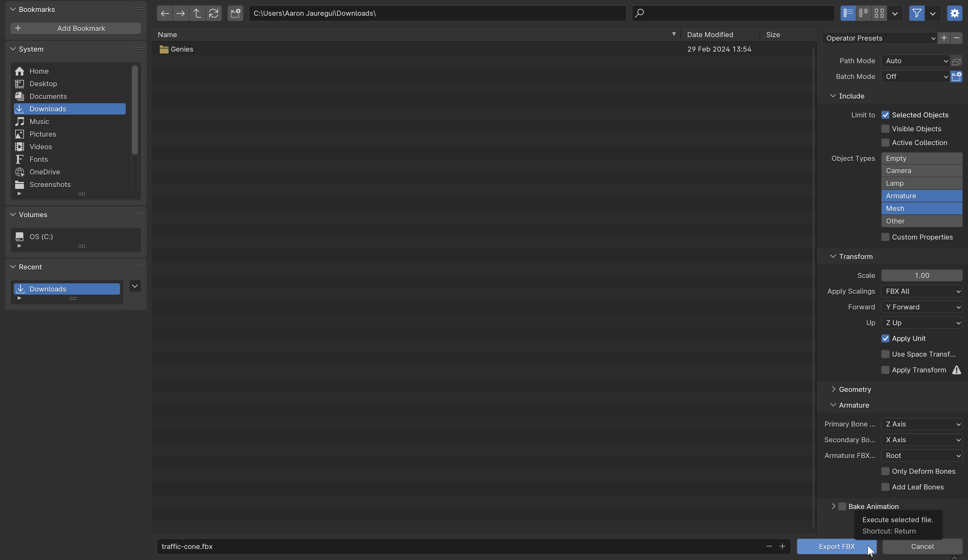The height and width of the screenshot is (560, 968).
Task: Click the parent directory icon
Action: [197, 13]
